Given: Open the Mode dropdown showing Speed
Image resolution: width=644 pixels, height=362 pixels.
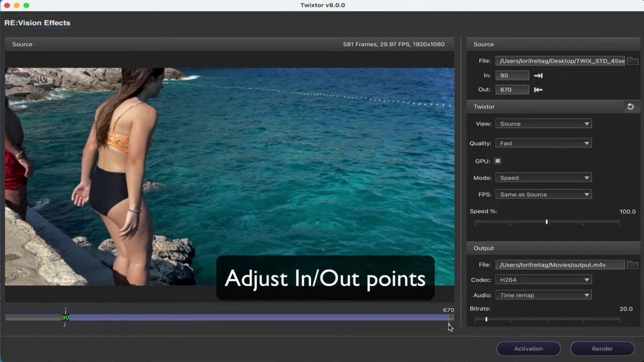Looking at the screenshot, I should 543,178.
